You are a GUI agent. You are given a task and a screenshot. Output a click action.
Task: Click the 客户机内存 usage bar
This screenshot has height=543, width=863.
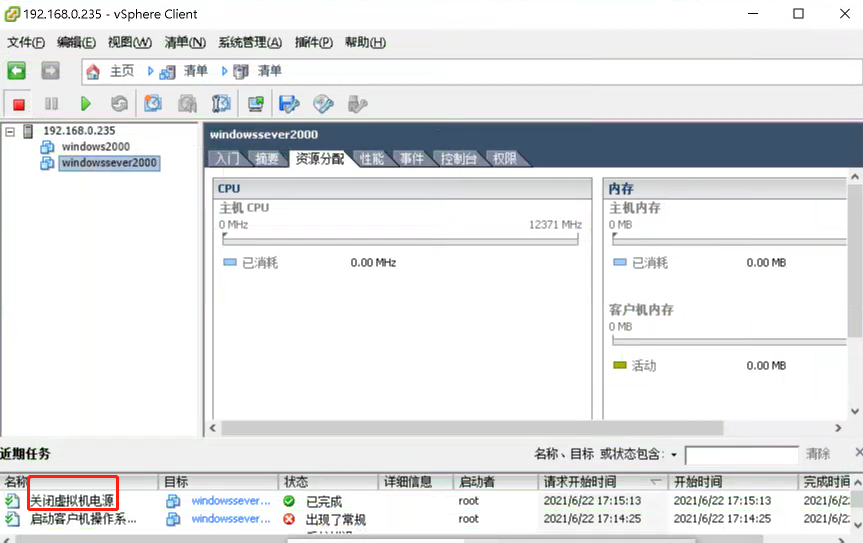click(729, 342)
